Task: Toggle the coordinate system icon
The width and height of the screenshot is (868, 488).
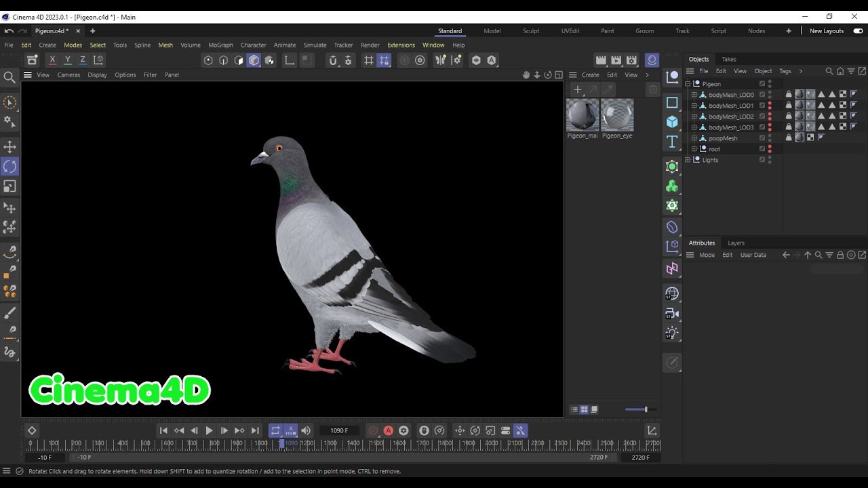Action: pyautogui.click(x=98, y=60)
